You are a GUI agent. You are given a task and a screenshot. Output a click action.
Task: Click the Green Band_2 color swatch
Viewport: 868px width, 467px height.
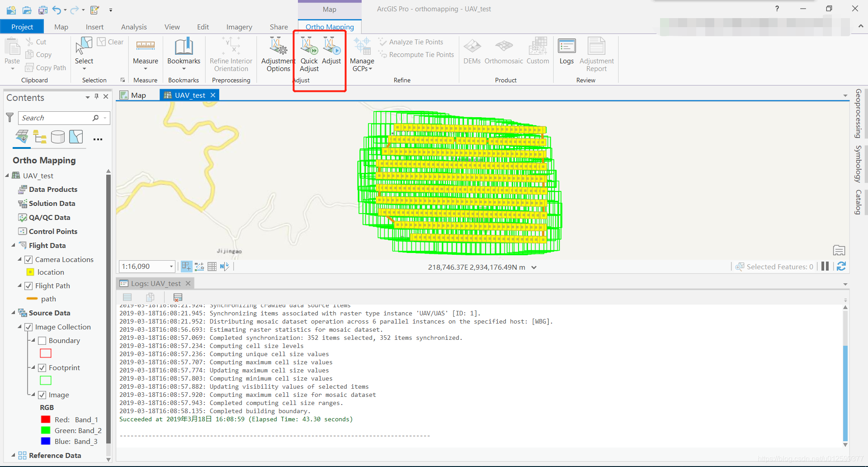(46, 430)
